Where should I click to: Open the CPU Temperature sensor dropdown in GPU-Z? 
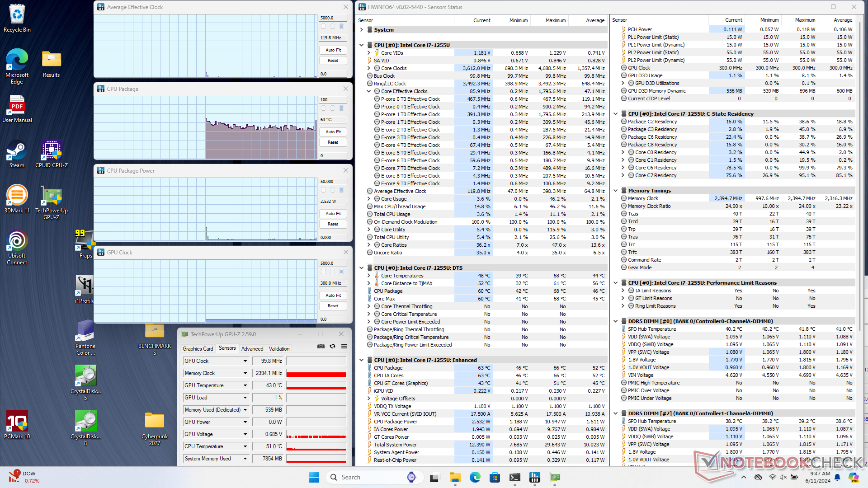click(x=245, y=446)
